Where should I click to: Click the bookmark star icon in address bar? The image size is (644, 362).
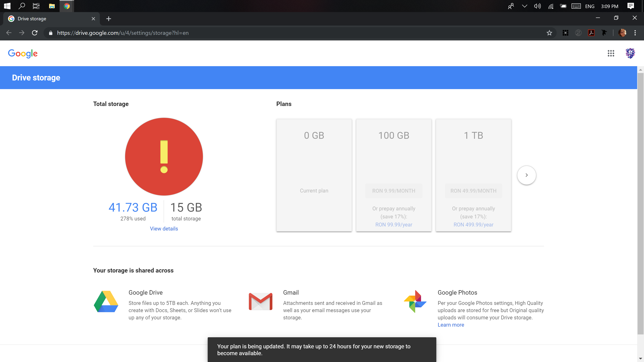pos(549,33)
